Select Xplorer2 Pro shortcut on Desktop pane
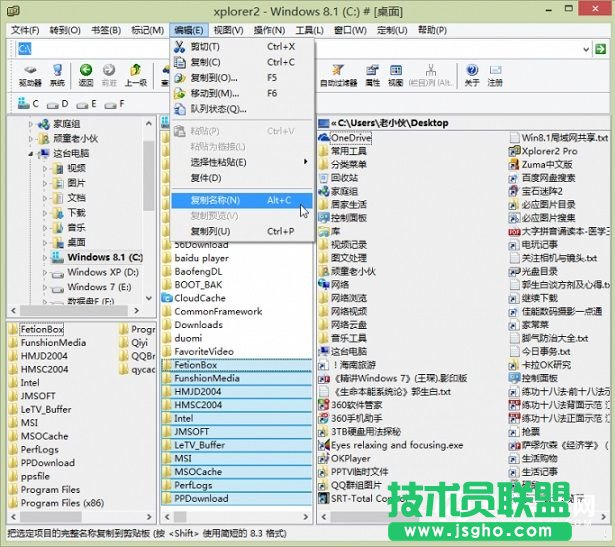 click(x=543, y=151)
